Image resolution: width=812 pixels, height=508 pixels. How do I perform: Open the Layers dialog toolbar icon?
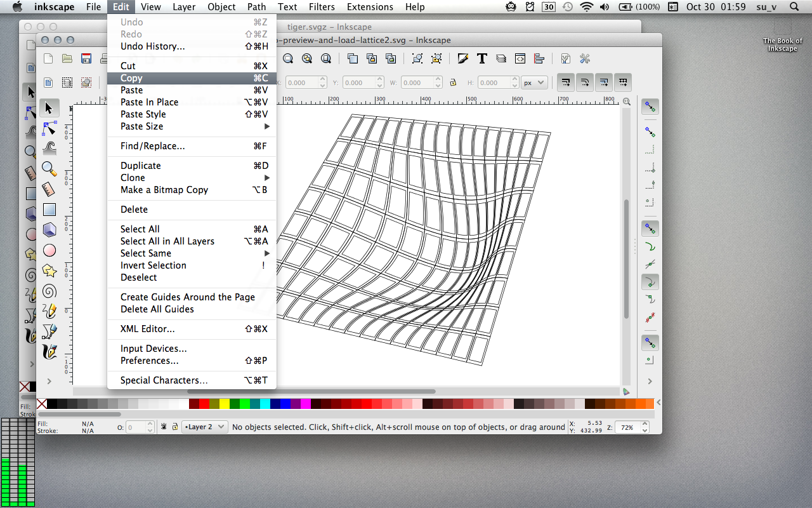tap(501, 58)
